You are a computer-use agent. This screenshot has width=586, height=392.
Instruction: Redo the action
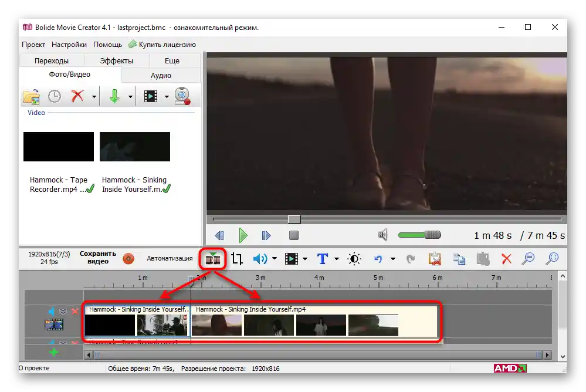(411, 258)
